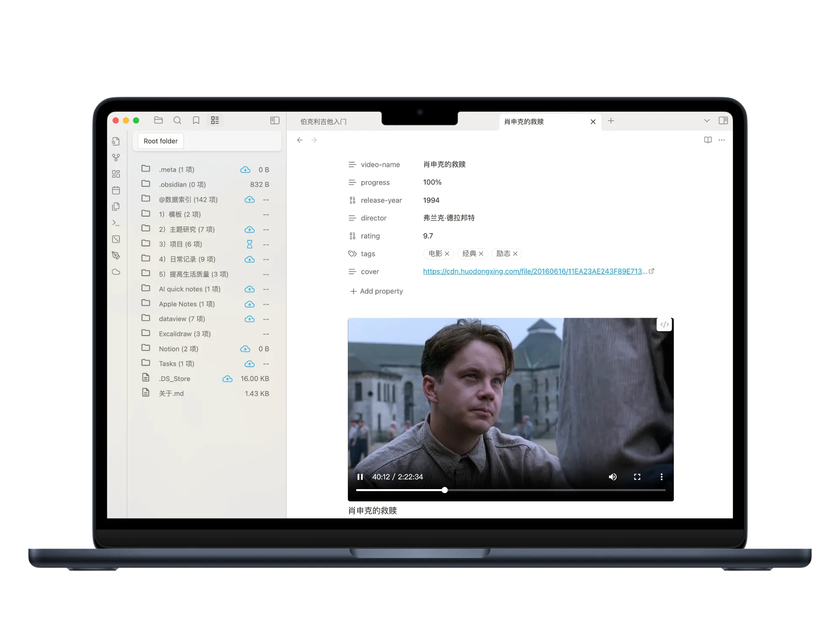Navigate forward with the right arrow
Viewport: 840px width, 630px height.
point(314,140)
